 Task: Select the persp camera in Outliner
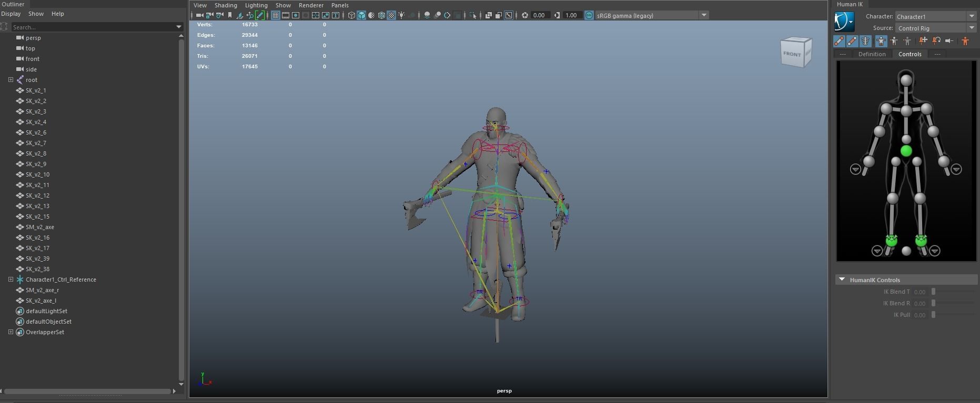(x=33, y=38)
